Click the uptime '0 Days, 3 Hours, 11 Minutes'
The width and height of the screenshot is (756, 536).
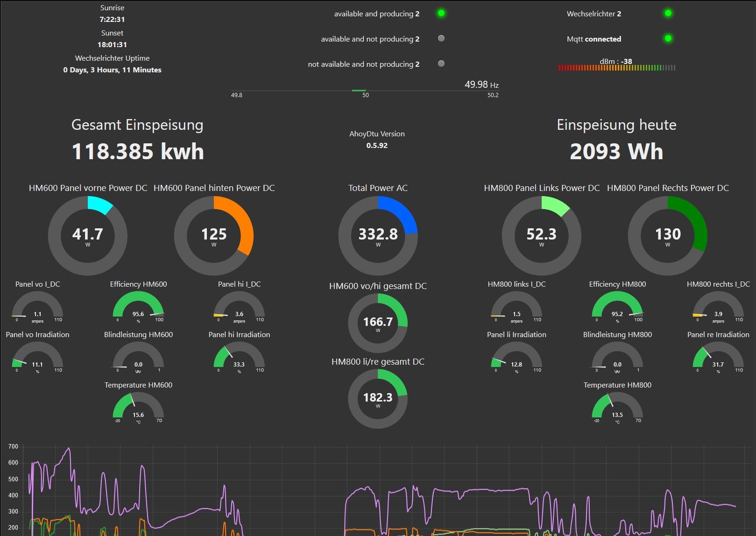pos(112,70)
